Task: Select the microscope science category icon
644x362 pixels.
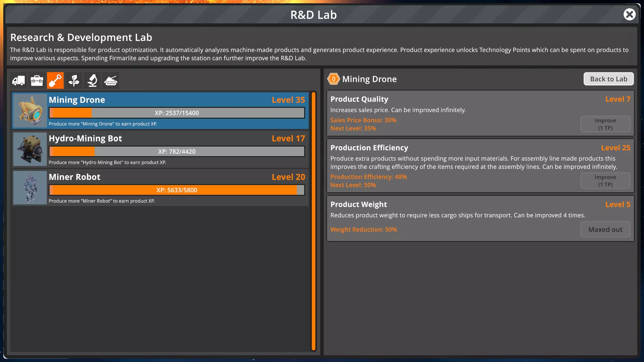Action: [x=92, y=80]
